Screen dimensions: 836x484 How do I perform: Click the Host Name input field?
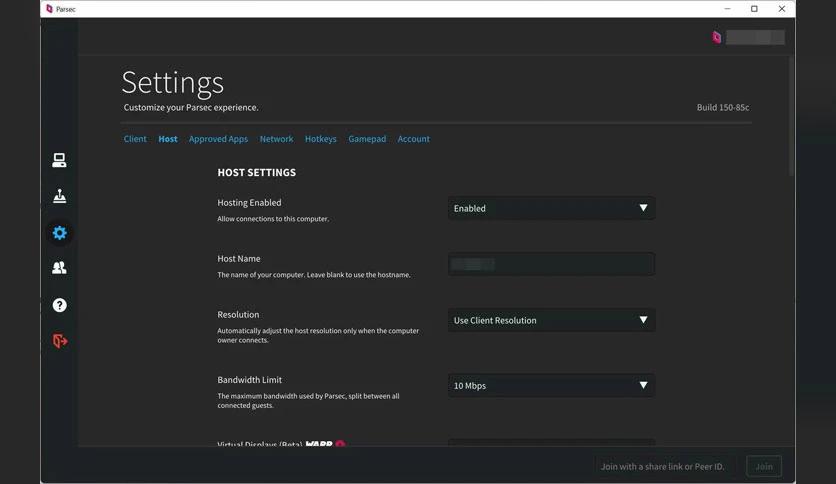point(551,264)
